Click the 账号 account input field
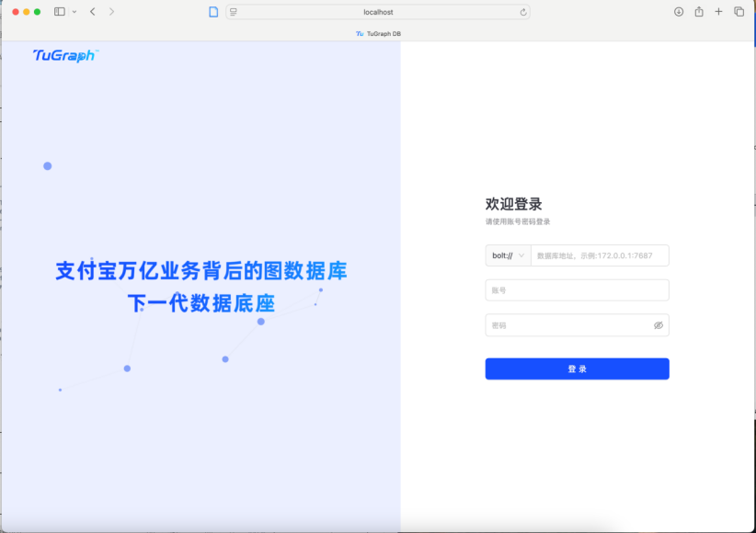The image size is (756, 533). (x=578, y=290)
